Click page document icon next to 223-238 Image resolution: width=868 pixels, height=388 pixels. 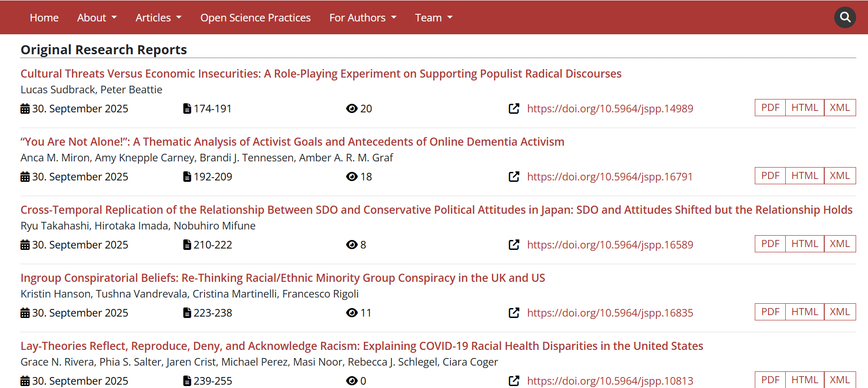[x=187, y=313]
